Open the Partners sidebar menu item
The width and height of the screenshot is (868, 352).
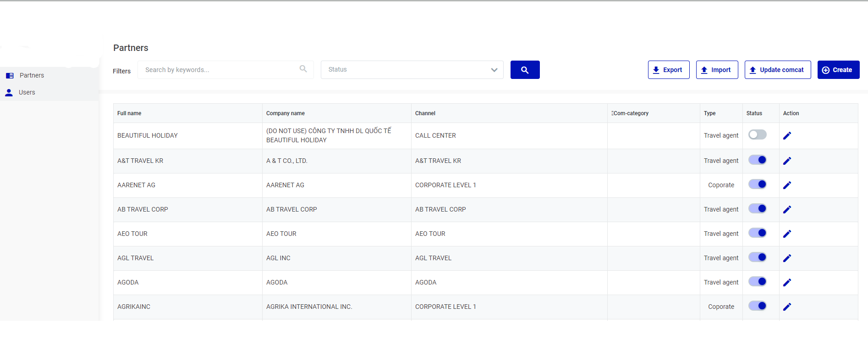pos(32,75)
